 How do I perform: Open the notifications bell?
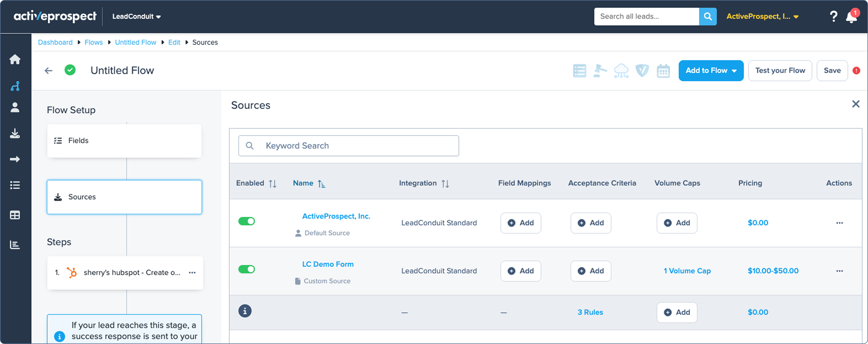point(851,17)
